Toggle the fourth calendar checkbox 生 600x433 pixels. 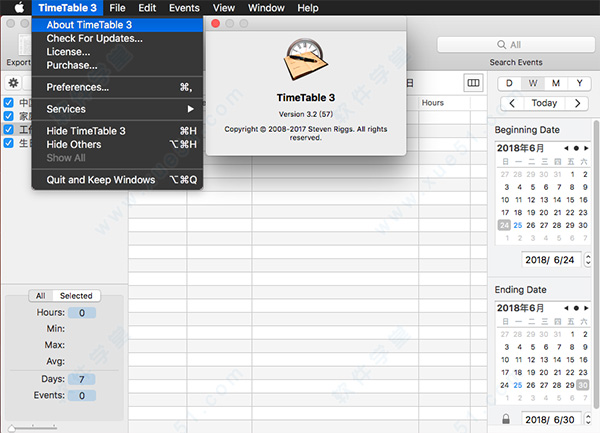click(8, 143)
